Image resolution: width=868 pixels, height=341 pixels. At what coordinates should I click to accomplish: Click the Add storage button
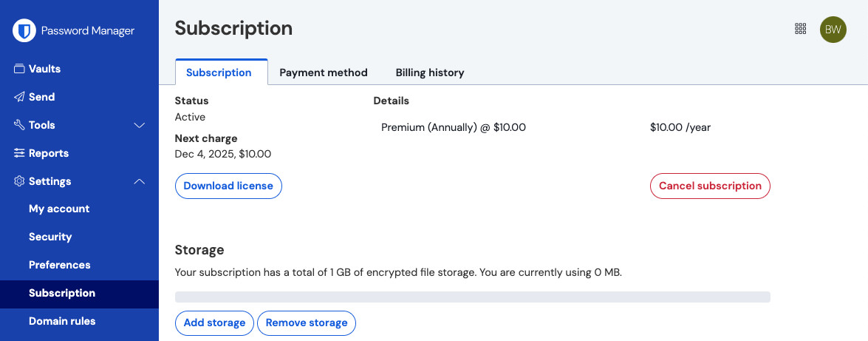point(214,323)
